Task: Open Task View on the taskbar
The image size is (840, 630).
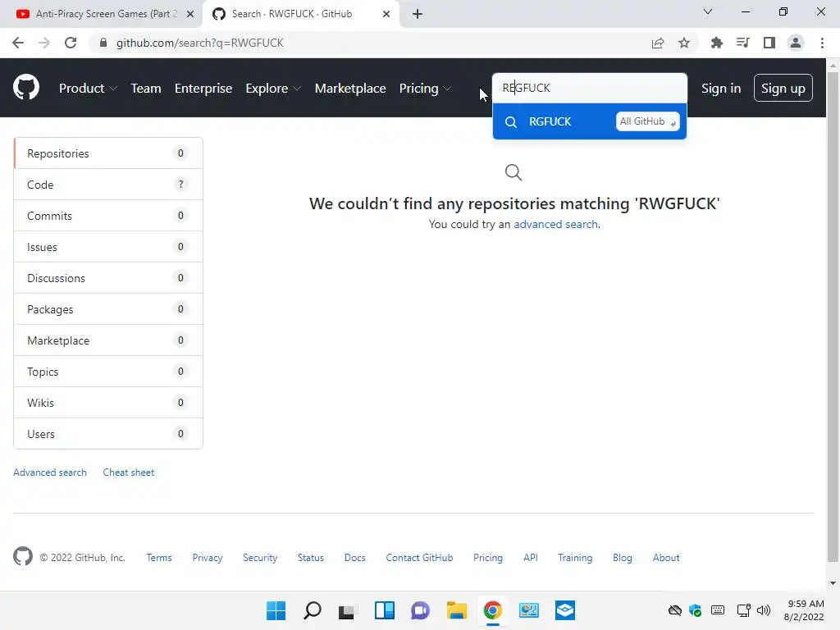Action: (347, 610)
